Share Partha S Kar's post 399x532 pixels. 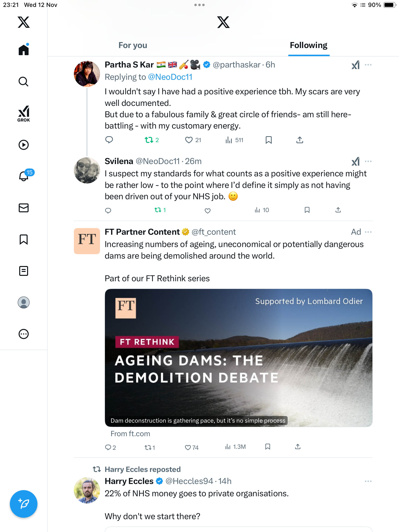[x=299, y=140]
